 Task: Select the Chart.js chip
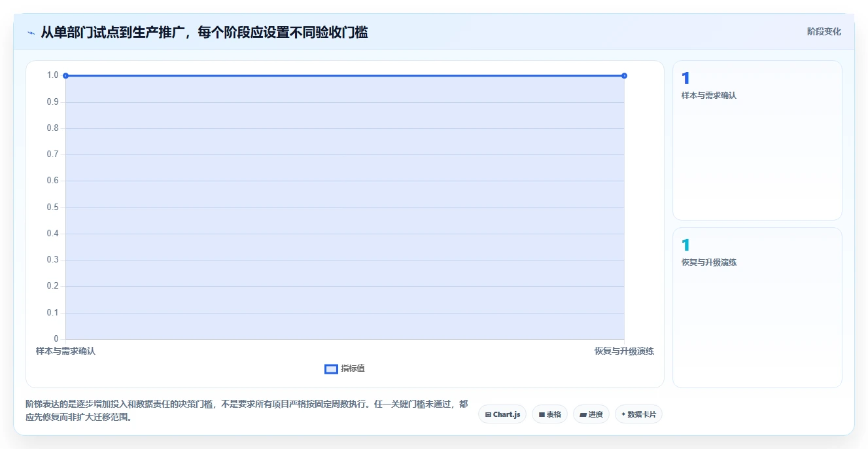click(x=502, y=414)
